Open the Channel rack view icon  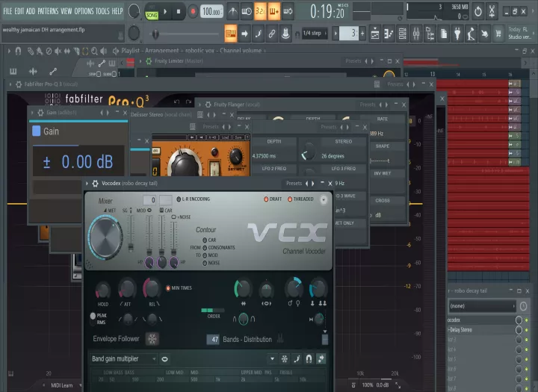402,34
